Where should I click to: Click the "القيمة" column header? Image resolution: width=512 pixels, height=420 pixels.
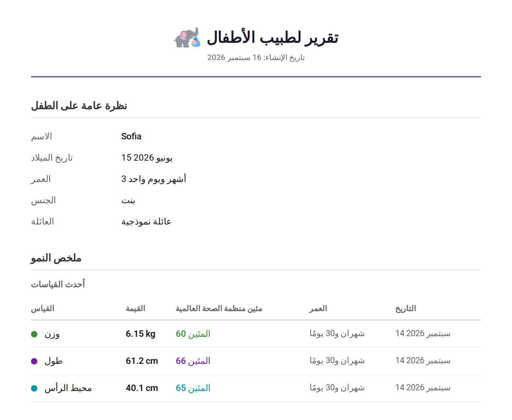[x=135, y=309]
